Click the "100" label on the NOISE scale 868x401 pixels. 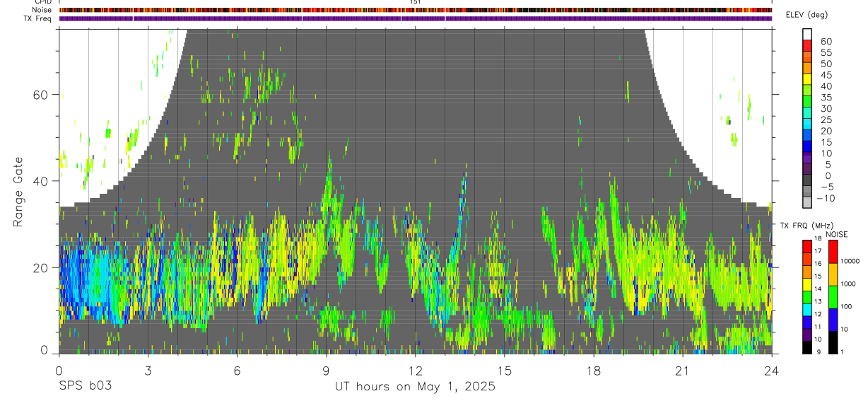click(848, 306)
